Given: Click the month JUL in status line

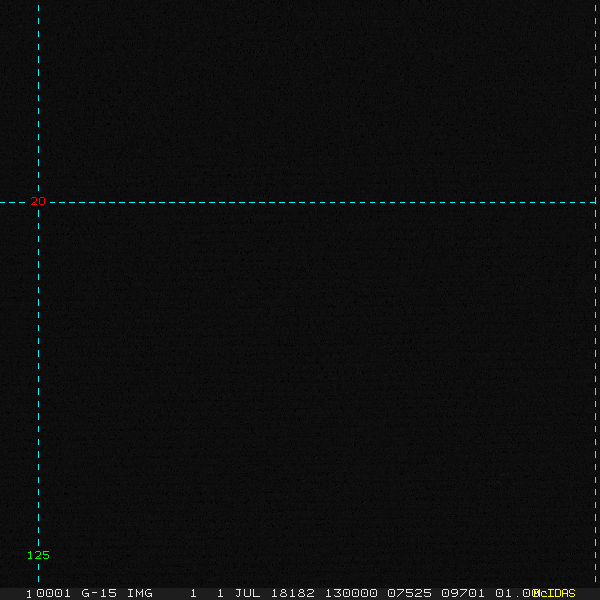Looking at the screenshot, I should coord(247,593).
